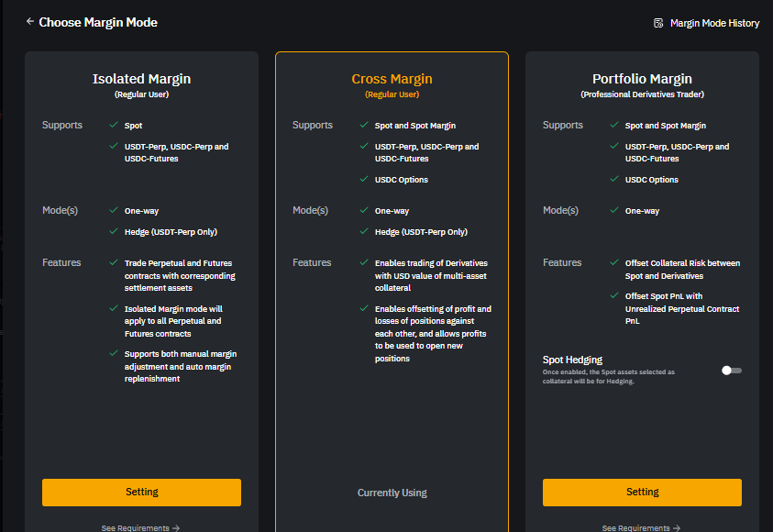773x532 pixels.
Task: Select the Cross Margin card title
Action: [x=392, y=79]
